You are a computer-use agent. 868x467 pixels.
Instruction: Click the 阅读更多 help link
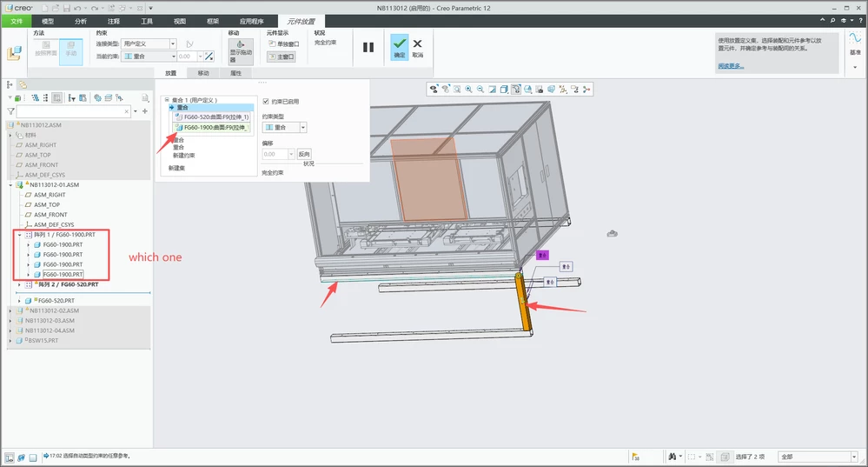click(x=731, y=66)
